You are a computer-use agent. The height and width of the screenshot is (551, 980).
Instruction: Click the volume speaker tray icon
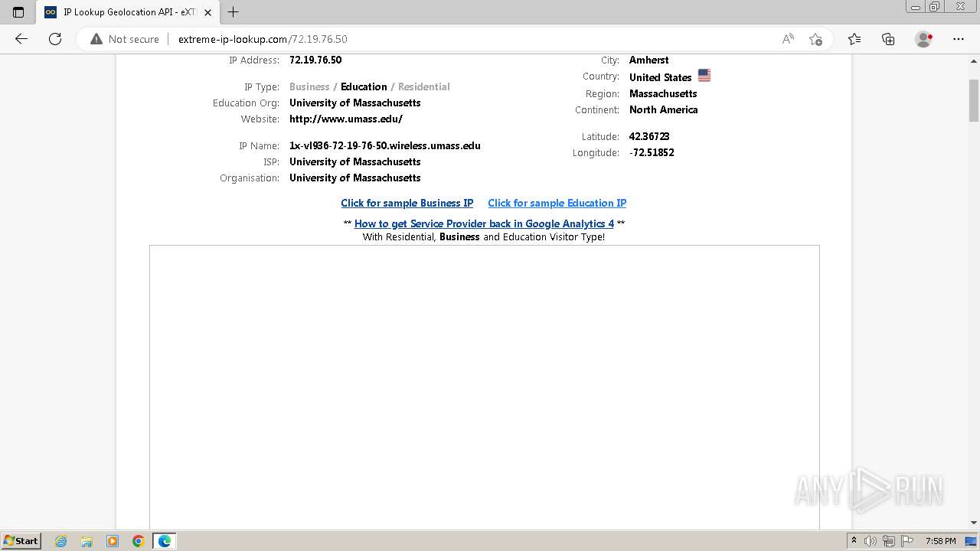871,541
